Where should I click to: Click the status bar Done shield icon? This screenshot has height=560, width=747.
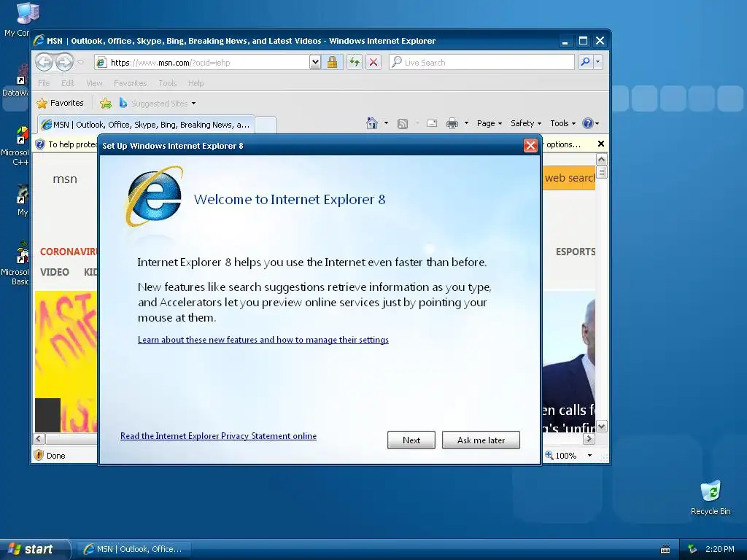39,455
